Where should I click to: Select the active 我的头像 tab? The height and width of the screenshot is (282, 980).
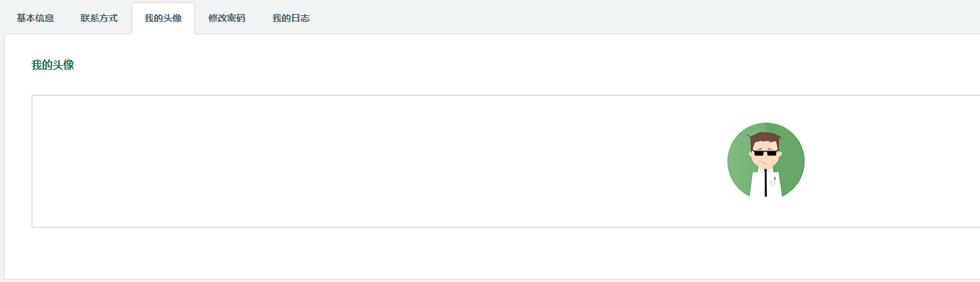coord(163,18)
